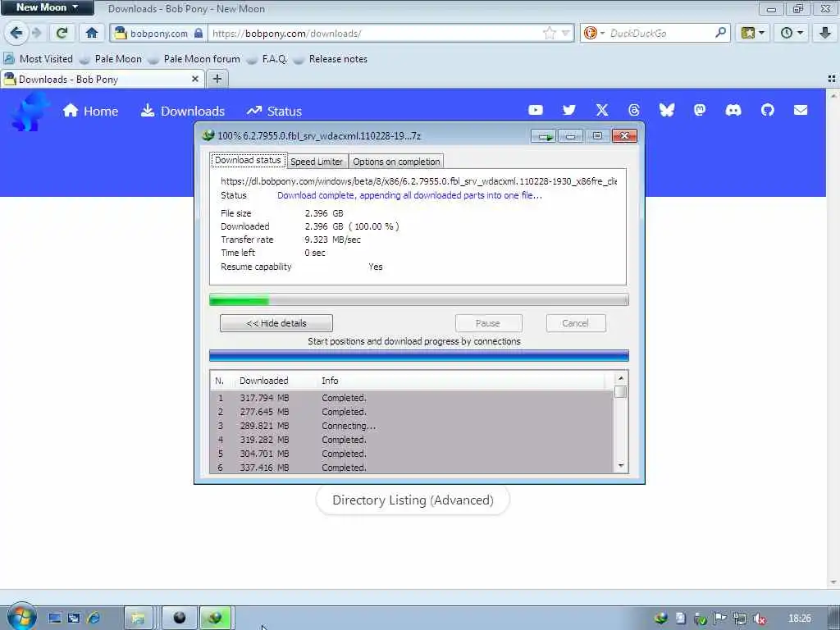Image resolution: width=840 pixels, height=630 pixels.
Task: Select connection row 3 showing Connecting...
Action: pyautogui.click(x=412, y=426)
